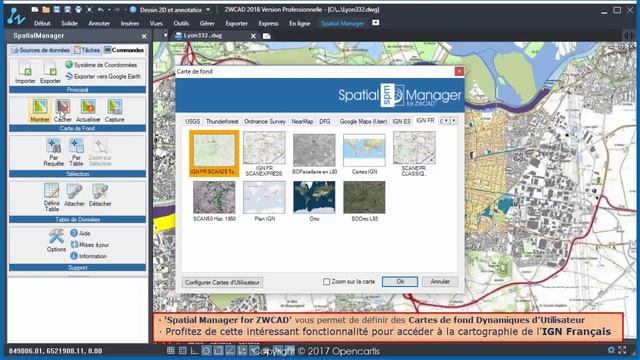Viewport: 640px width, 360px height.
Task: Click status bar settings gear icon
Action: pos(611,350)
